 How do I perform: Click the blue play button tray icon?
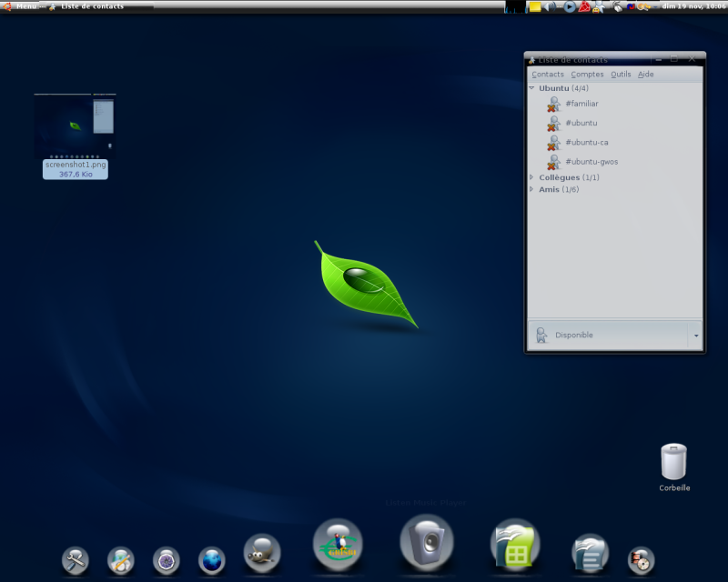tap(570, 7)
